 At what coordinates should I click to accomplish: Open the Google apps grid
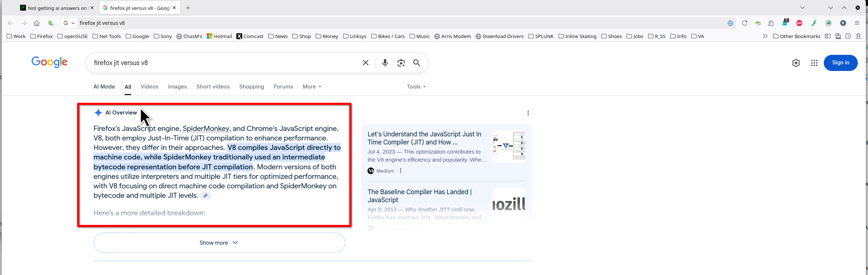pyautogui.click(x=814, y=63)
